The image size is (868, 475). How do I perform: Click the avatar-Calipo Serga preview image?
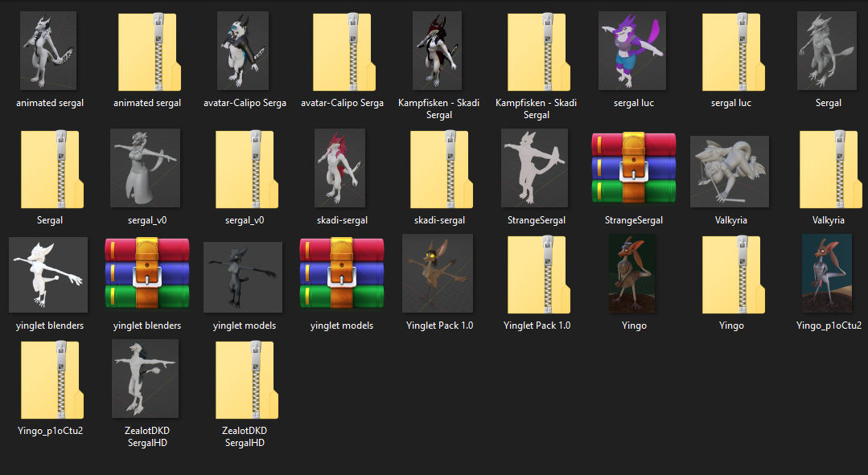243,51
